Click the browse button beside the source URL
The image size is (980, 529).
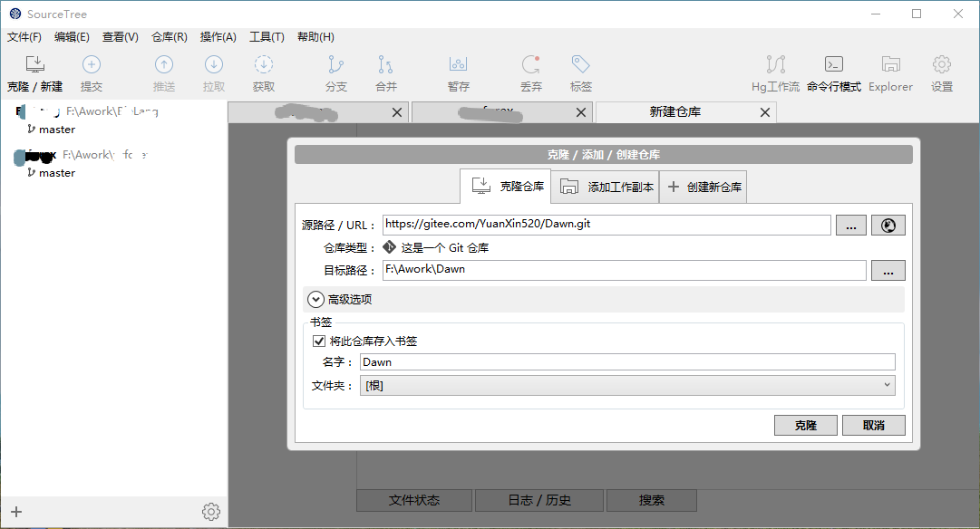click(851, 226)
